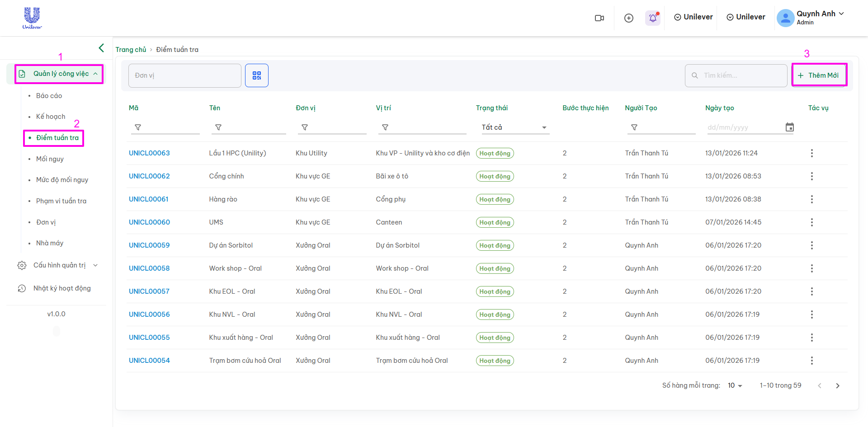This screenshot has width=868, height=427.
Task: Click the Thêm Mới button
Action: [819, 75]
